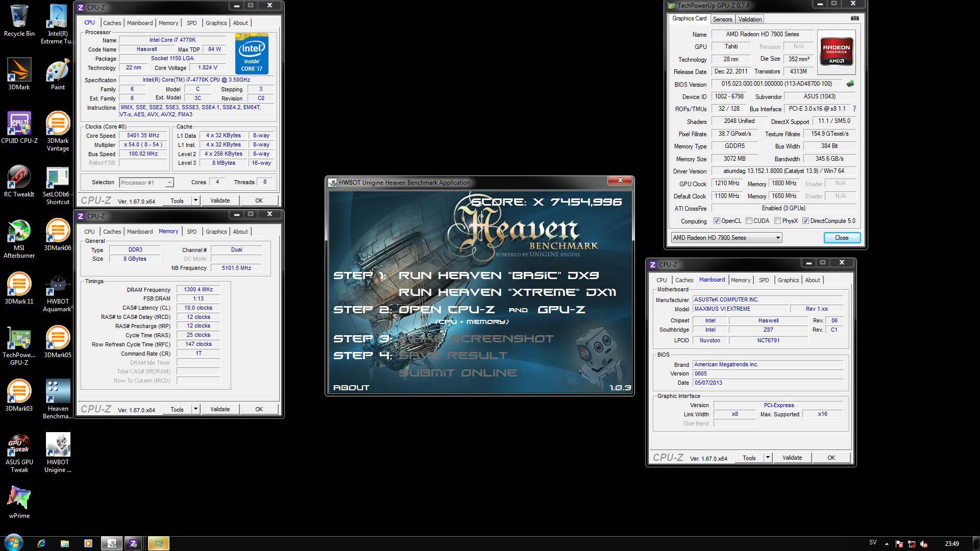The width and height of the screenshot is (980, 551).
Task: Open ASUS GPU Tweak desktop icon
Action: click(x=19, y=453)
